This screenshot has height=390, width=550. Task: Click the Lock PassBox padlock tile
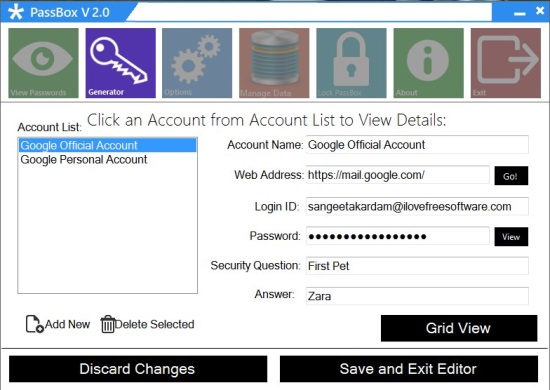[351, 63]
